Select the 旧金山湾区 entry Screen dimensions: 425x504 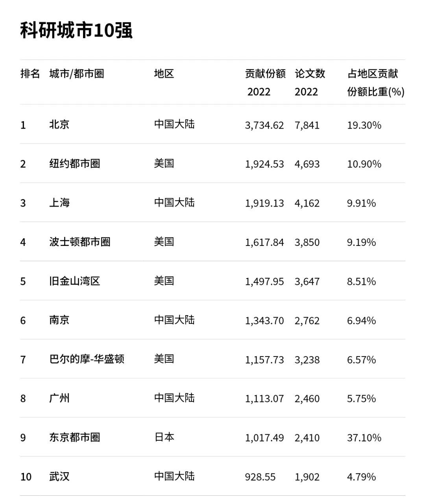[x=75, y=281]
